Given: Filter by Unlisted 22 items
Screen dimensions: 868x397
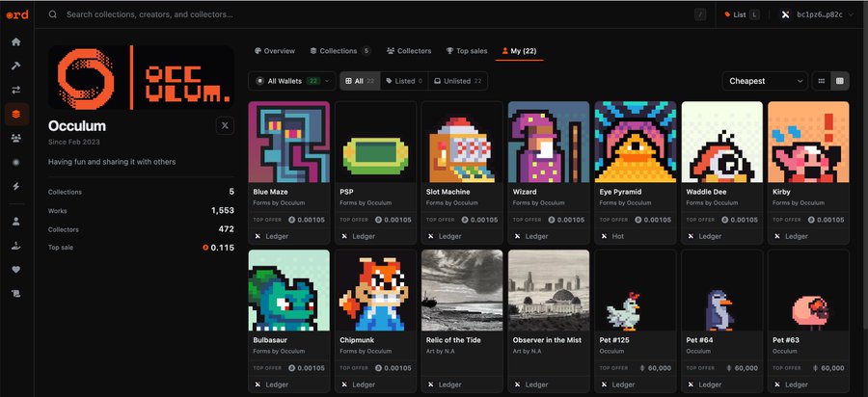Looking at the screenshot, I should [458, 81].
